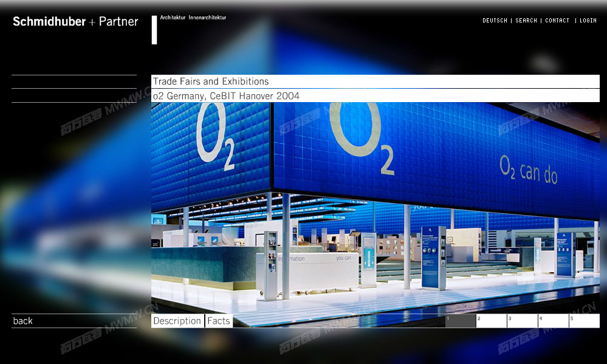Viewport: 607px width, 364px height.
Task: Open the Innenarchitektur section link
Action: coord(207,18)
